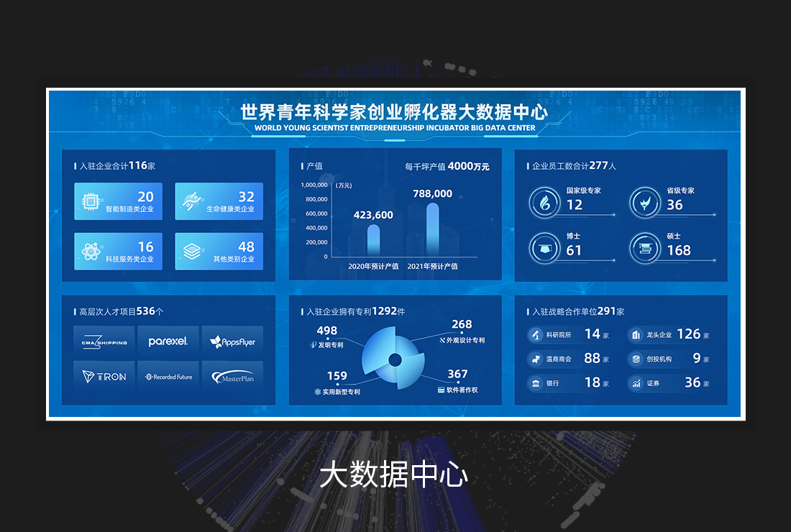Click the 硕士 books icon

pyautogui.click(x=644, y=248)
